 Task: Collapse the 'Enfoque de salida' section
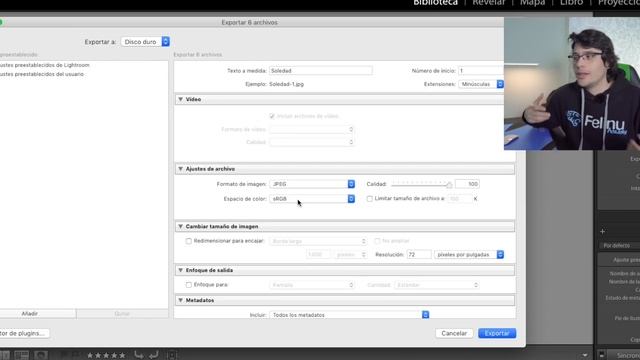[180, 270]
